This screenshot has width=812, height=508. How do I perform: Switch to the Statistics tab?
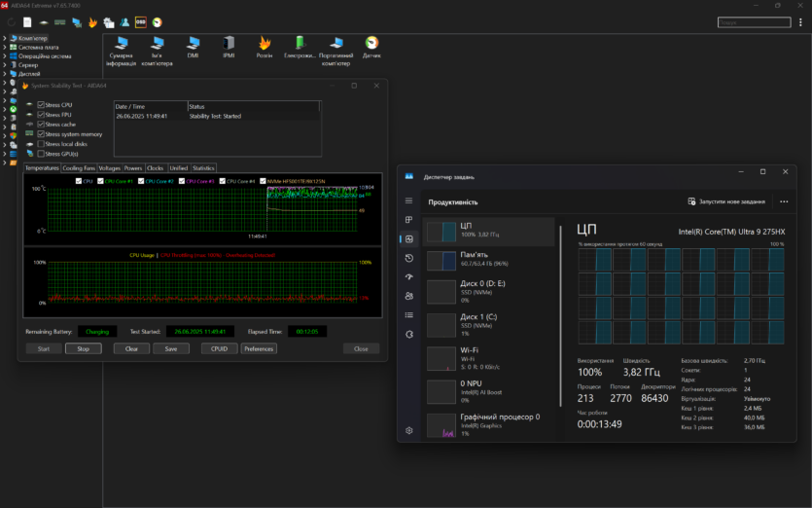pyautogui.click(x=203, y=168)
